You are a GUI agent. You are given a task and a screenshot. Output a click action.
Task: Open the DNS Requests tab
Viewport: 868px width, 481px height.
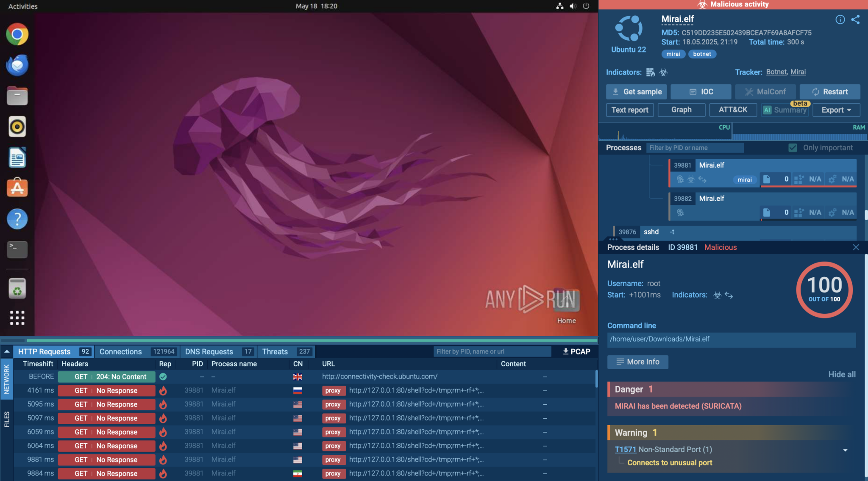tap(209, 351)
